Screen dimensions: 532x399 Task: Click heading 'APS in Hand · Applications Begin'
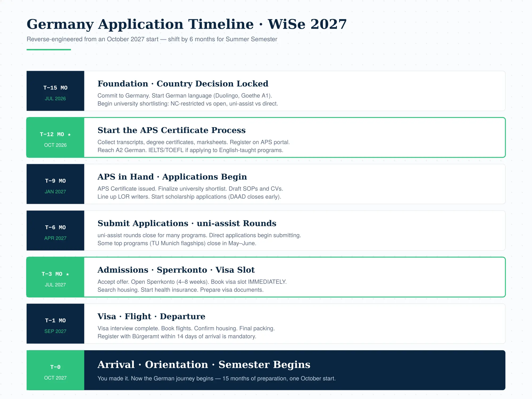pos(172,177)
